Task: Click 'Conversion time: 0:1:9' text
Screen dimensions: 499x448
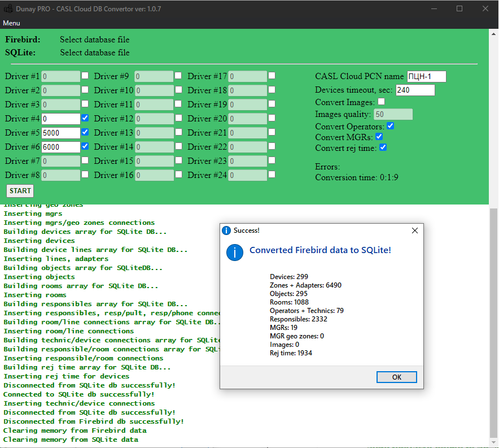Action: pos(356,177)
